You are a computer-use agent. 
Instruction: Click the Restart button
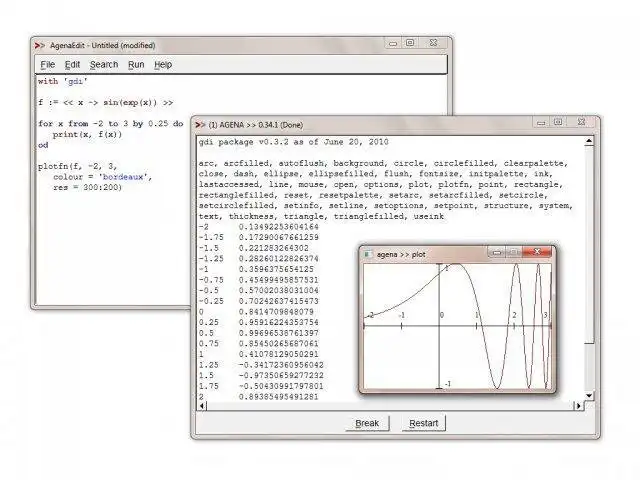coord(423,423)
